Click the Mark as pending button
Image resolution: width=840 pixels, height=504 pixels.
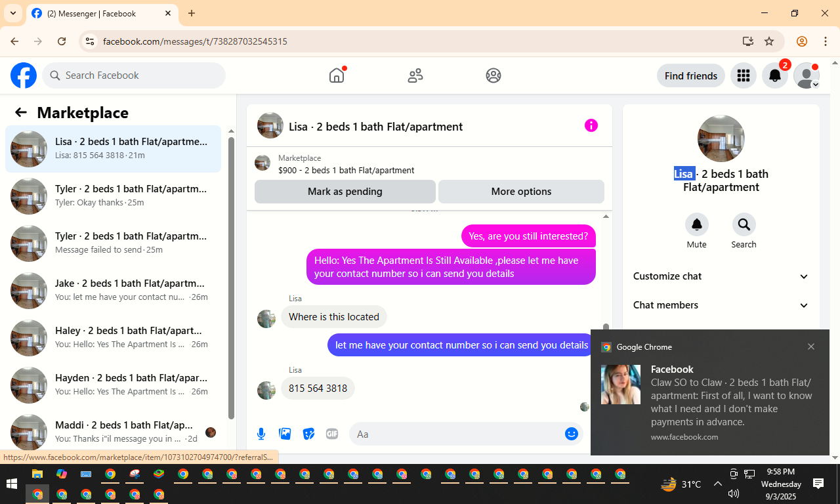[x=345, y=192]
